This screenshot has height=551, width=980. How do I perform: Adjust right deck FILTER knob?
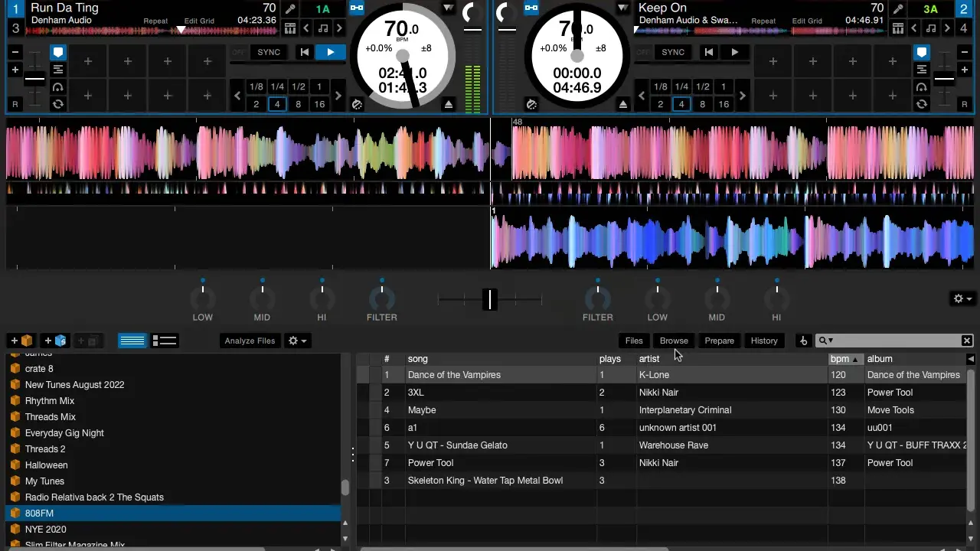[x=598, y=298]
